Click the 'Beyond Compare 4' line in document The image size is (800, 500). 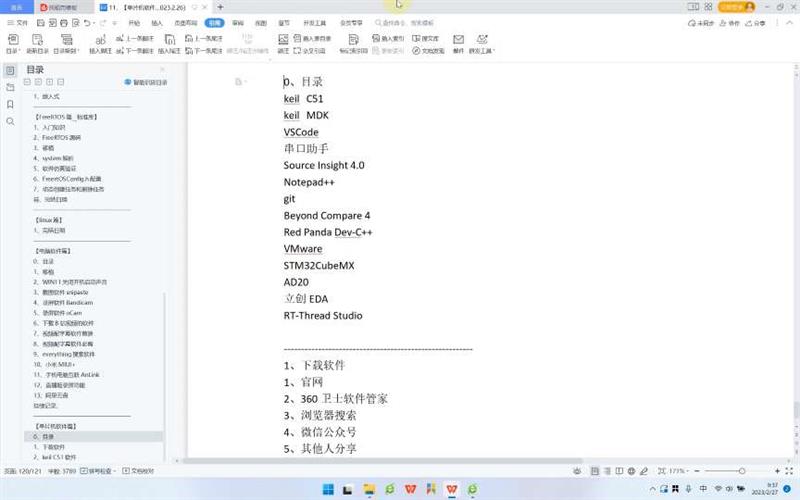[x=327, y=215]
